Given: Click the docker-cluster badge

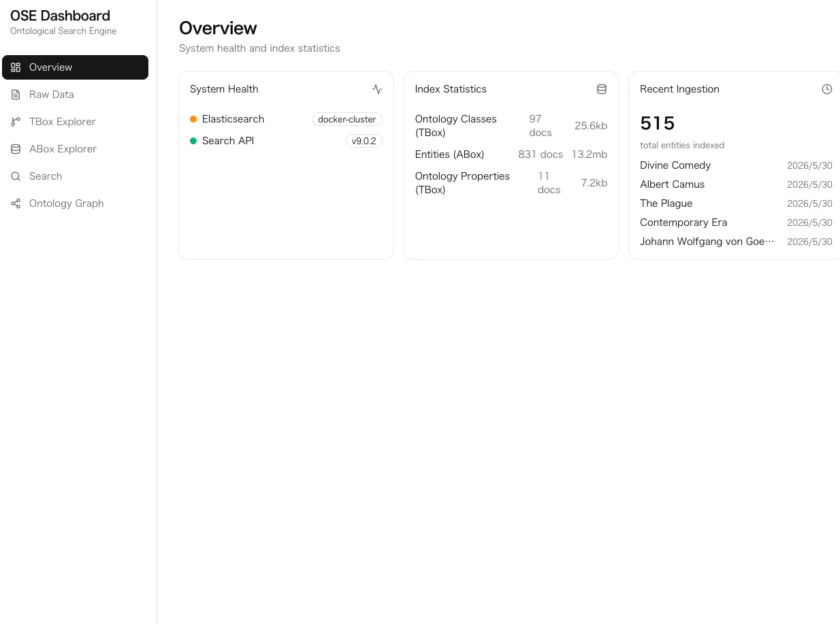Looking at the screenshot, I should (347, 119).
